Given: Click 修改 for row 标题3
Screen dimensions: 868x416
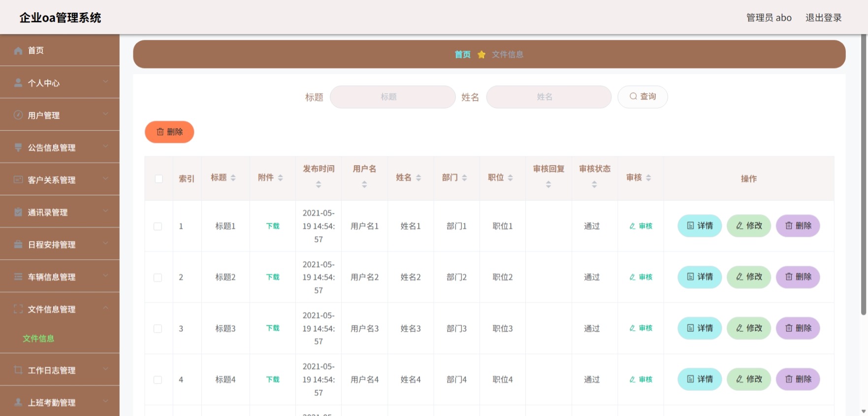Looking at the screenshot, I should [749, 328].
